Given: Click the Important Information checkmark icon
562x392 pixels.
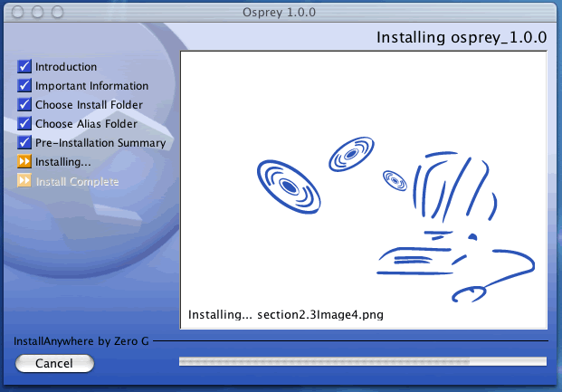Looking at the screenshot, I should click(24, 86).
